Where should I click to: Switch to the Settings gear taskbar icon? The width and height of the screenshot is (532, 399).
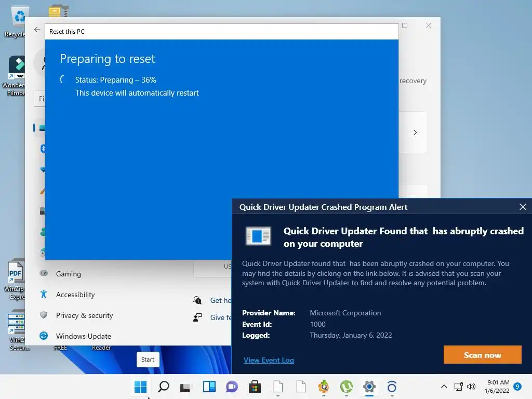[x=369, y=387]
